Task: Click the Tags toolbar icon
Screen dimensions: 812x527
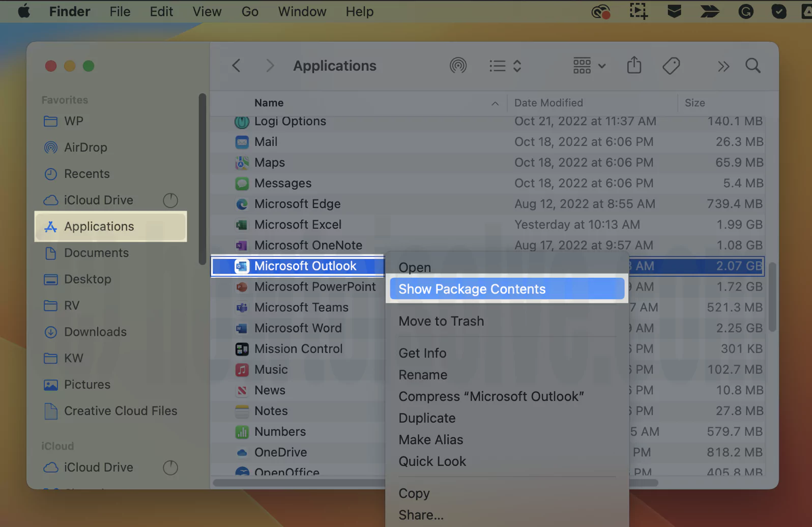Action: coord(671,66)
